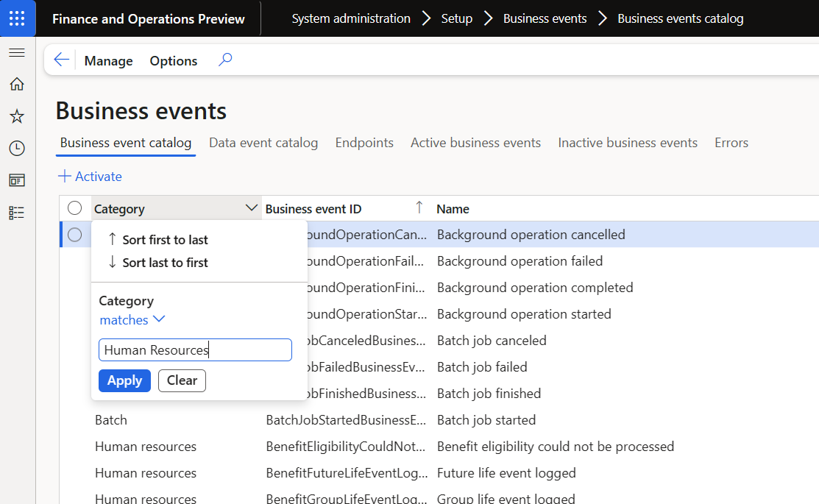This screenshot has height=504, width=819.
Task: Click the Apply filter button
Action: [124, 380]
